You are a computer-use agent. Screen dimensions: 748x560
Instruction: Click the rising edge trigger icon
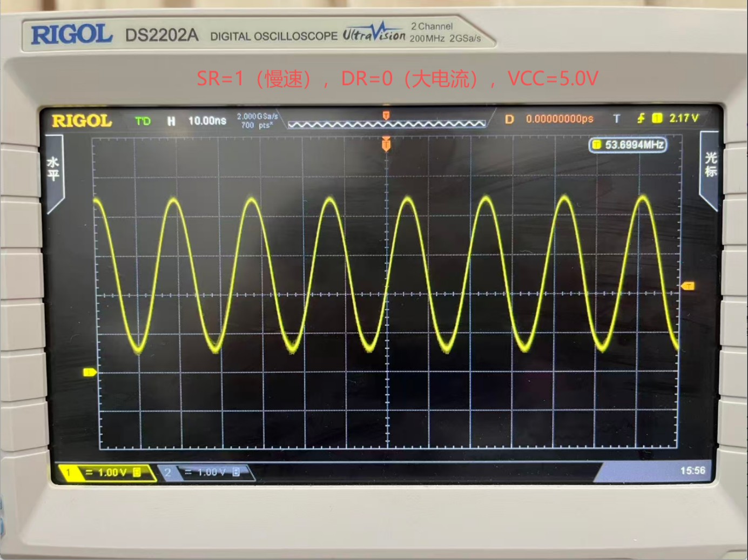(641, 118)
